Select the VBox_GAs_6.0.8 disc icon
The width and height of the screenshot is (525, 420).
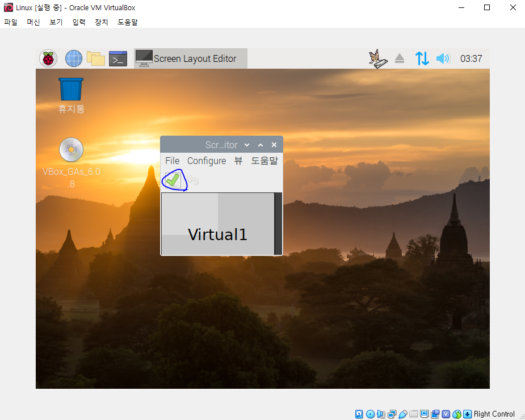(72, 149)
